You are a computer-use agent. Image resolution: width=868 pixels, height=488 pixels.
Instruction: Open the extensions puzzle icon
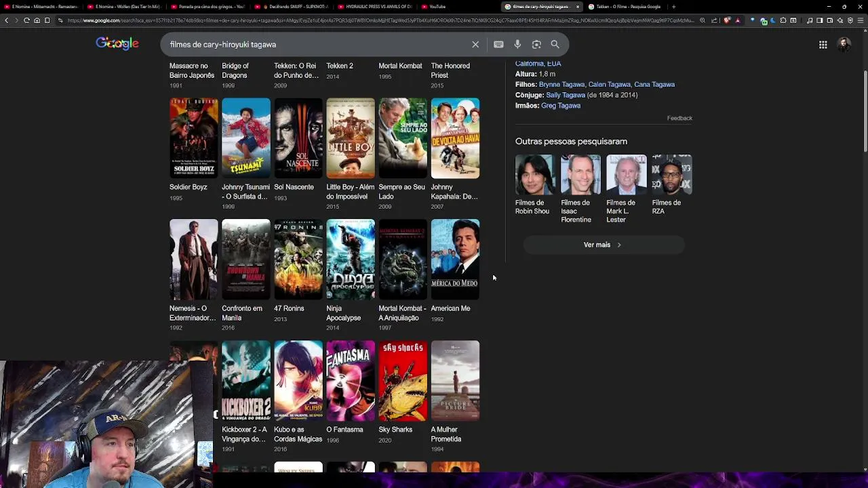click(x=783, y=20)
